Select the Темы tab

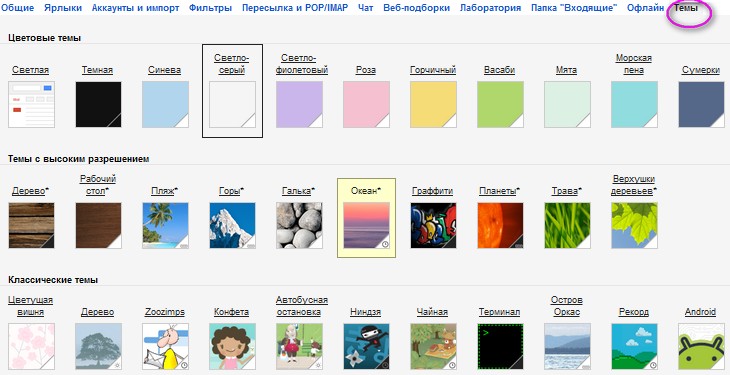click(686, 8)
